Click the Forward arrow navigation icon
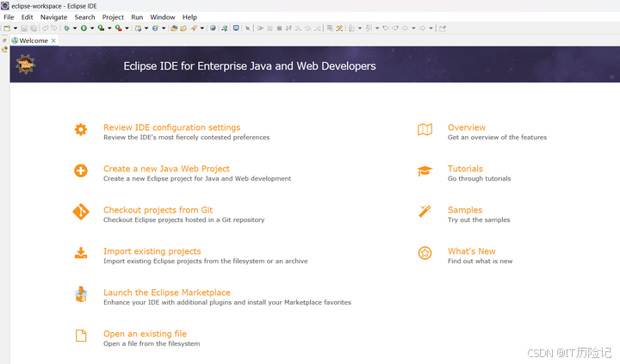620x364 pixels. tap(422, 28)
